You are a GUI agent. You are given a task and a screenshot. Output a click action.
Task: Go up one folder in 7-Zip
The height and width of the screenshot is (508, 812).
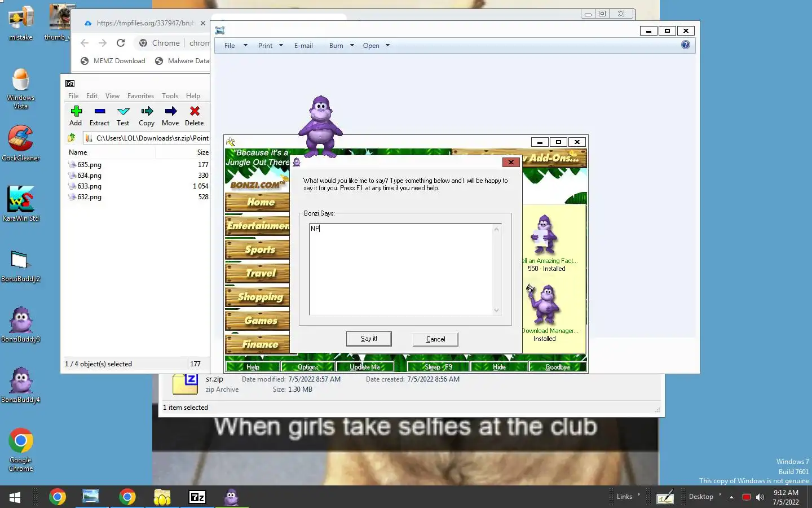point(71,138)
